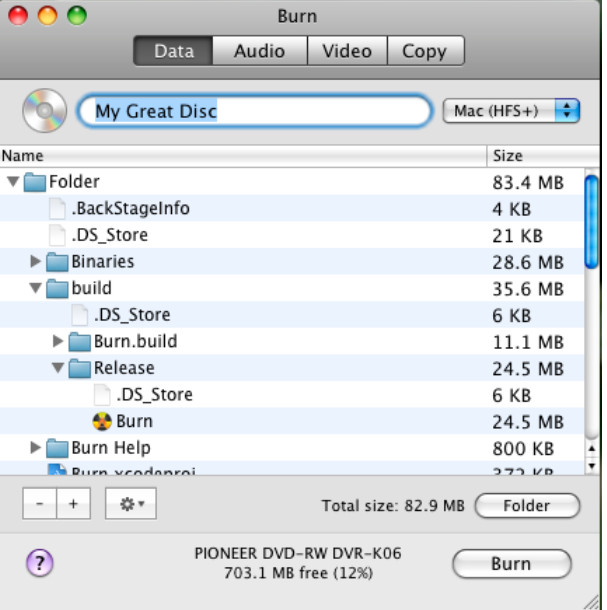This screenshot has height=610, width=607.
Task: Expand the Burn.build folder triangle
Action: click(58, 341)
